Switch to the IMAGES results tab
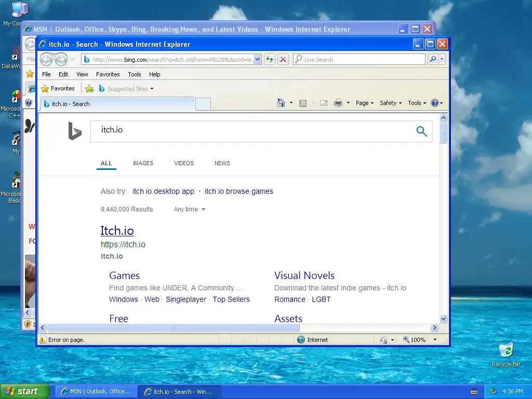 [143, 163]
